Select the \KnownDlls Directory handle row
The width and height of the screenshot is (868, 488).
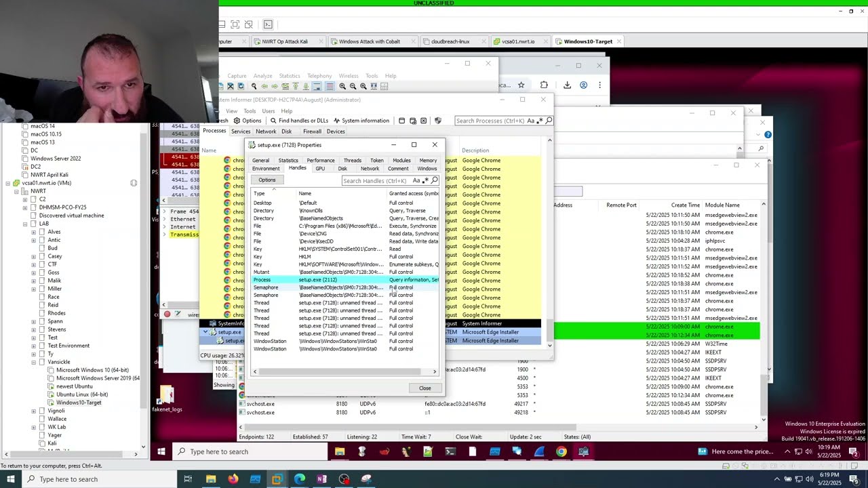click(x=346, y=211)
